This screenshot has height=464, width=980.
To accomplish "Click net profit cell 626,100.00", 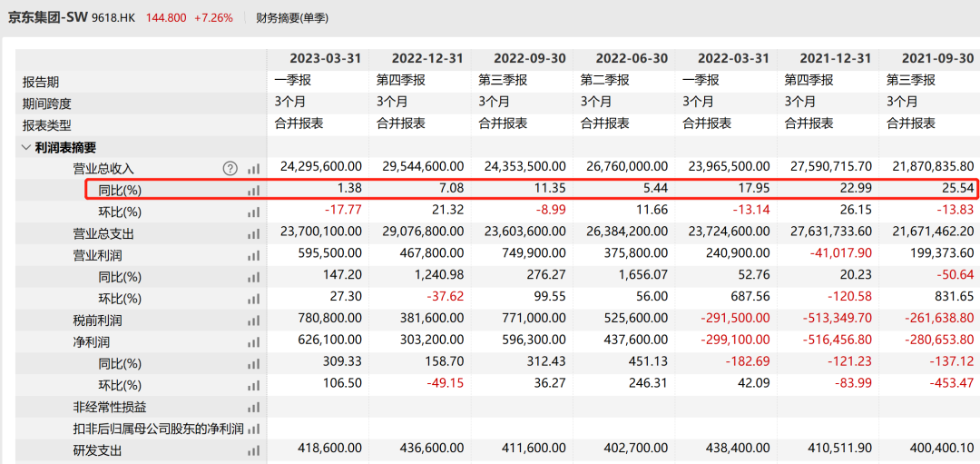I will click(x=328, y=341).
